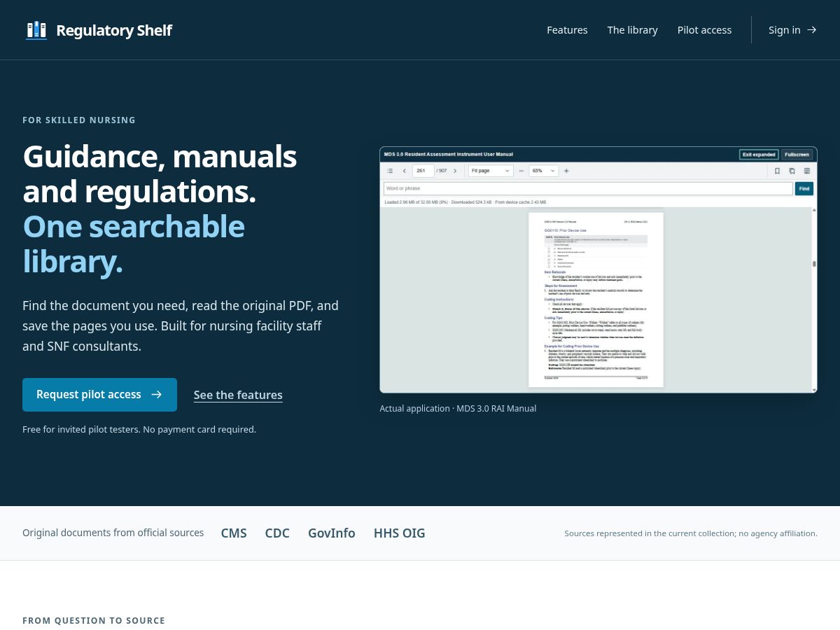
Task: Click the FOR SKILLED NURSING label
Action: point(79,120)
